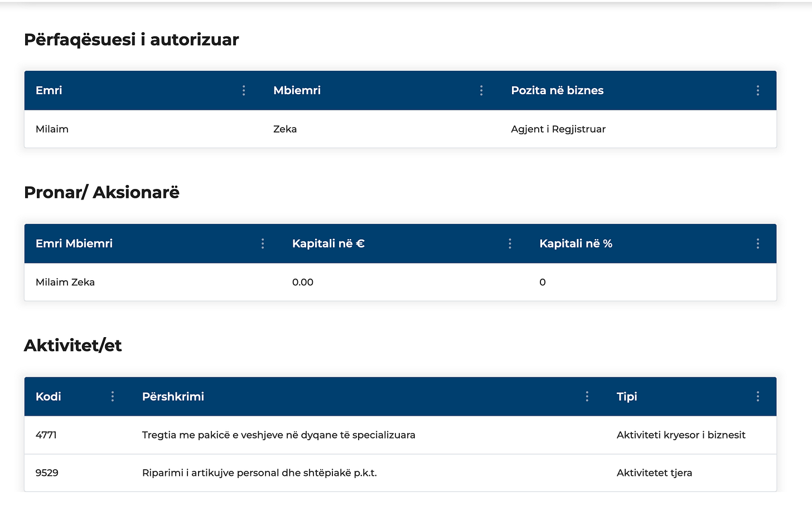Image resolution: width=812 pixels, height=516 pixels.
Task: Open the Kodi column menu icon
Action: [113, 396]
